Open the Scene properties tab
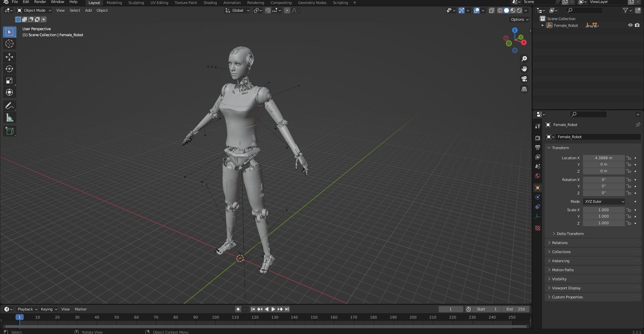The height and width of the screenshot is (334, 644). tap(538, 166)
